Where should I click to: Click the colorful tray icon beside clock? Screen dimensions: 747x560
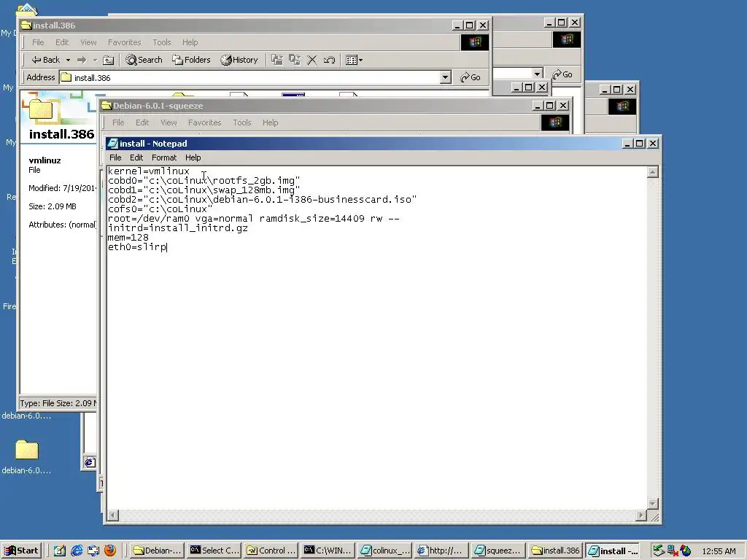(686, 551)
